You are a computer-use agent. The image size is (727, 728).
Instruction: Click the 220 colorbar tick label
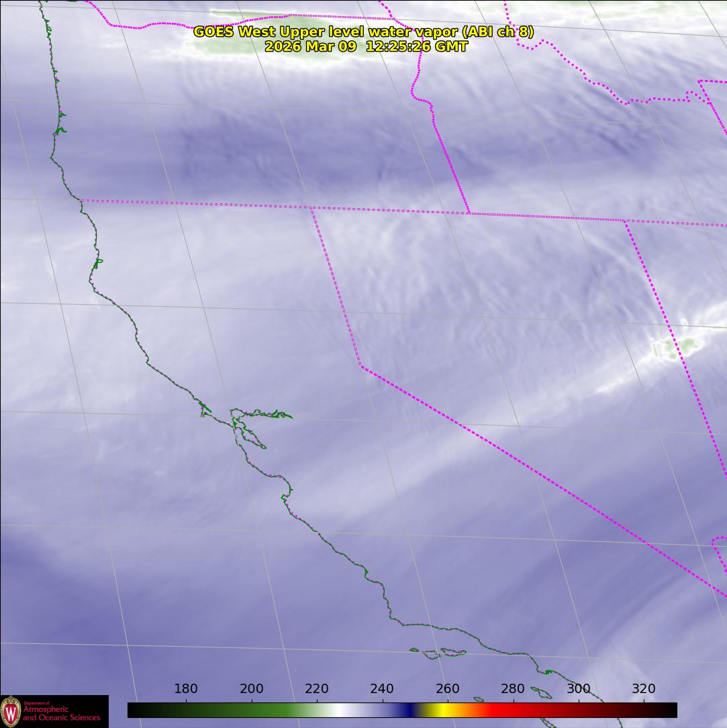[x=317, y=689]
